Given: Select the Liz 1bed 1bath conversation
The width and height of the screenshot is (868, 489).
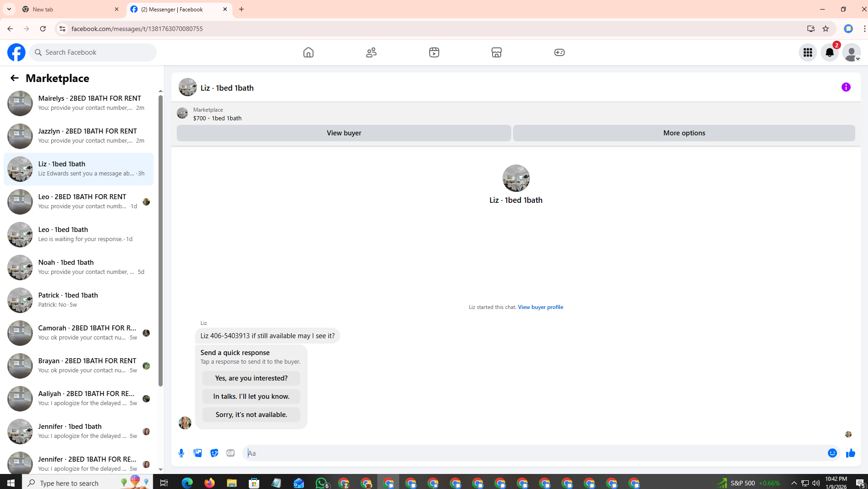Looking at the screenshot, I should coord(78,169).
